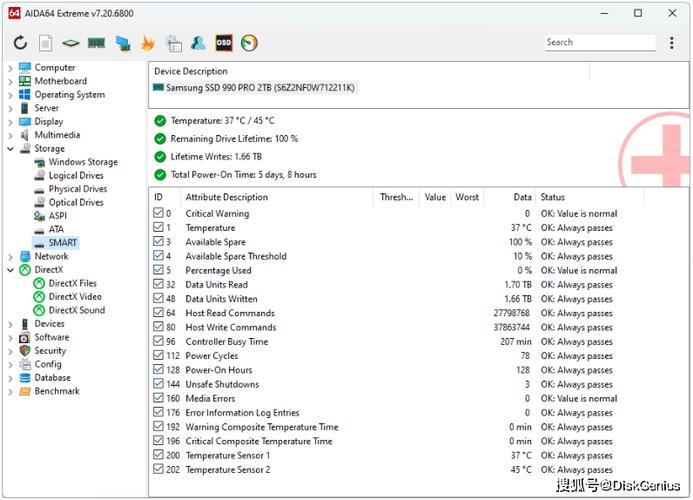Select Logical Drives in the tree

[76, 176]
